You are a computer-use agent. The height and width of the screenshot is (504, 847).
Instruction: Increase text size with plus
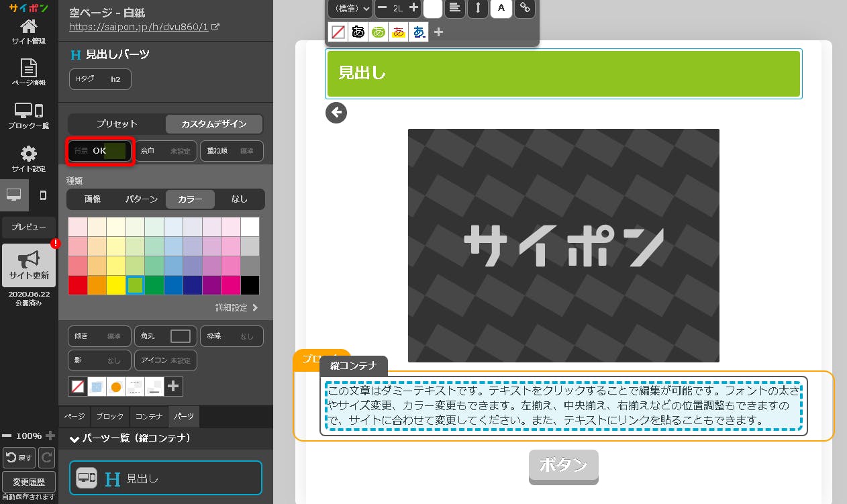click(413, 8)
